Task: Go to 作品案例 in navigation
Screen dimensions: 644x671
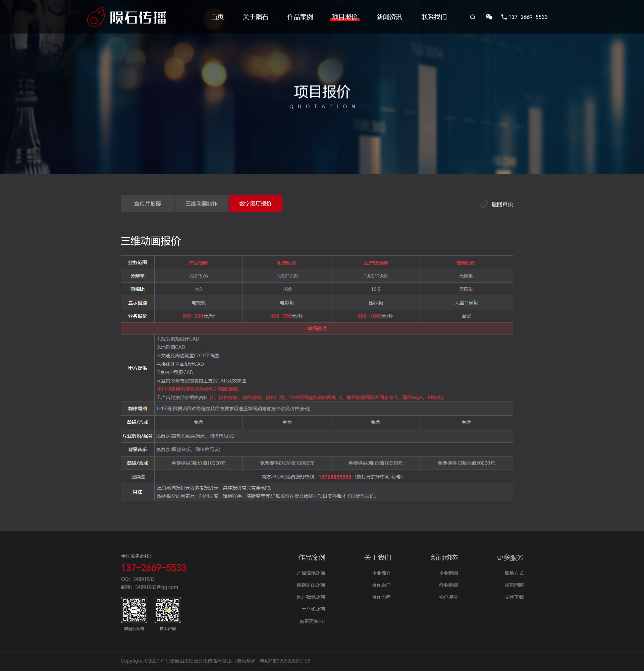Action: tap(300, 17)
